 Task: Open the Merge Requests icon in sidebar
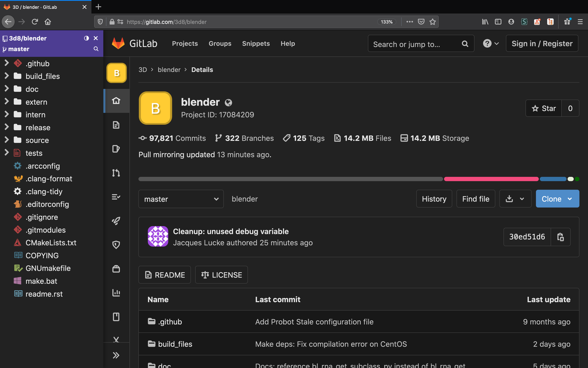(x=116, y=173)
